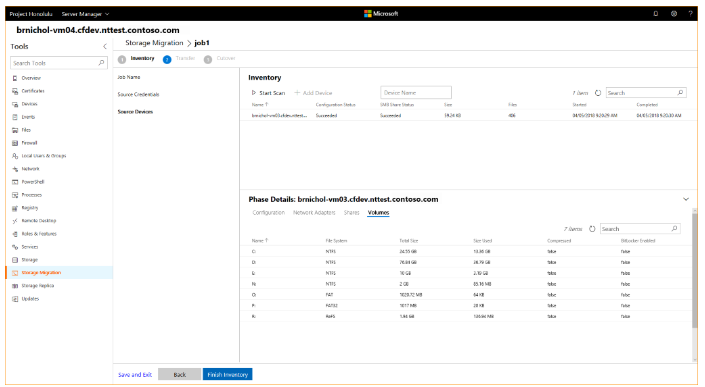This screenshot has height=387, width=705.
Task: Collapse the Phase Details section
Action: (686, 199)
